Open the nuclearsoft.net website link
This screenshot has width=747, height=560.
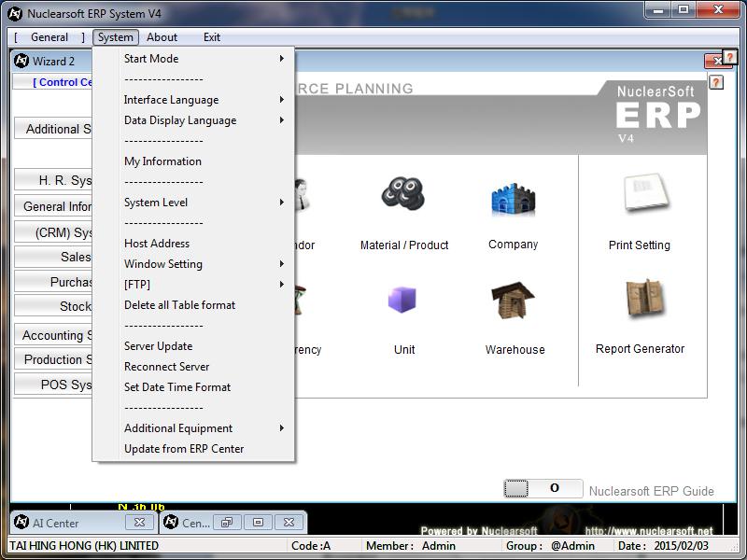click(649, 530)
